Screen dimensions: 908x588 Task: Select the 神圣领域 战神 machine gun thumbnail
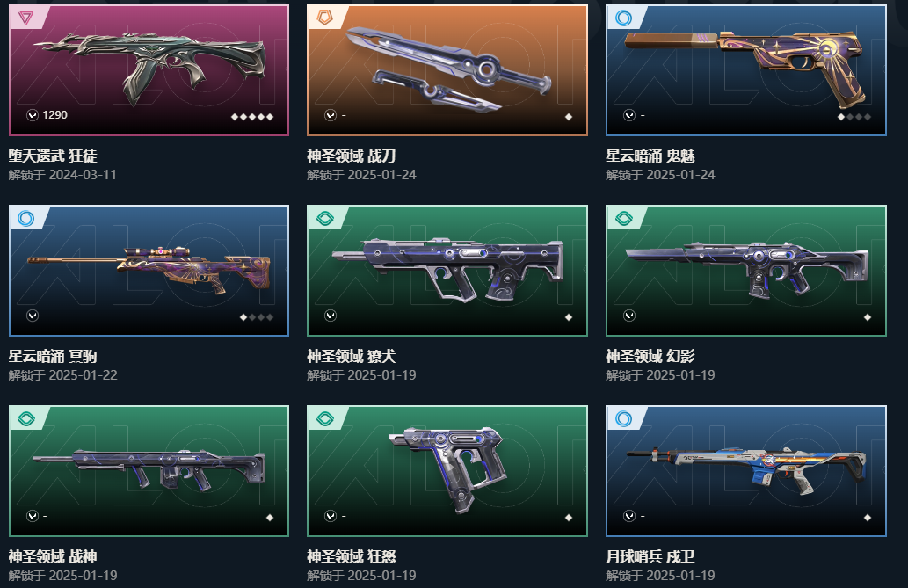[x=149, y=470]
